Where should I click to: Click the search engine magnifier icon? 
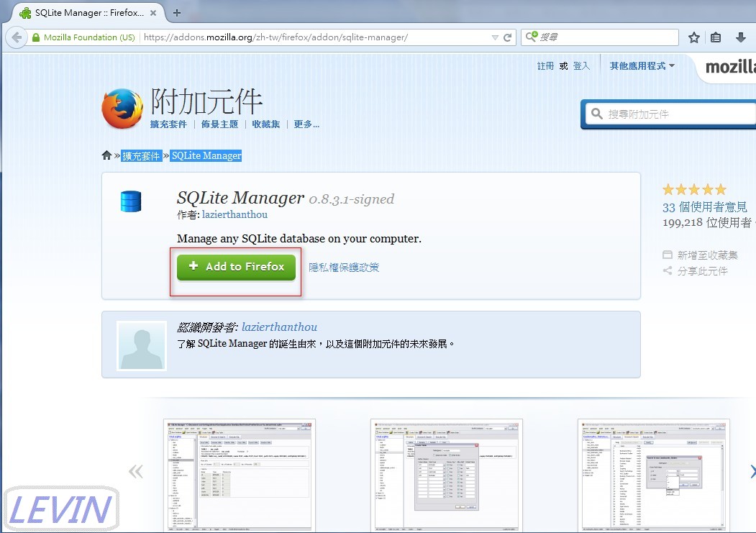click(x=532, y=37)
